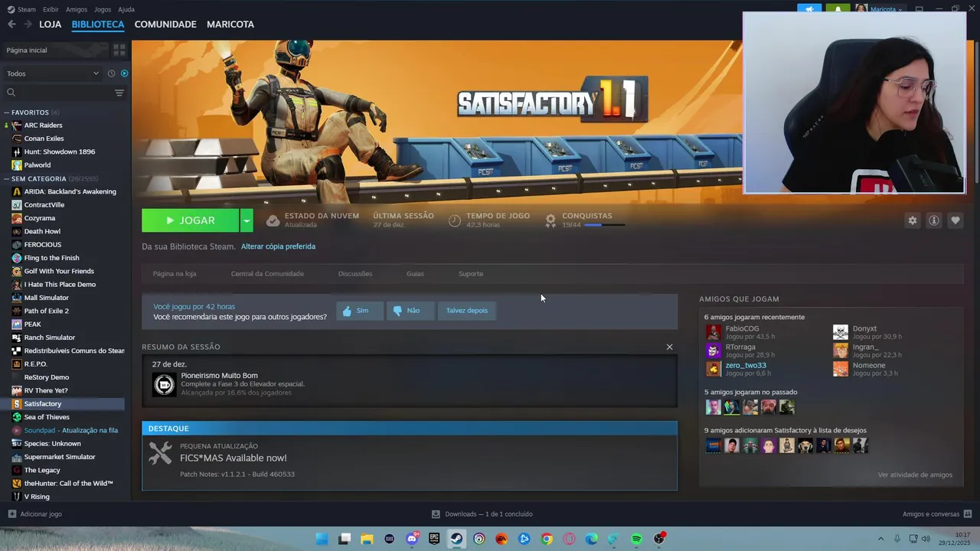Open Página na loja tab

(175, 274)
